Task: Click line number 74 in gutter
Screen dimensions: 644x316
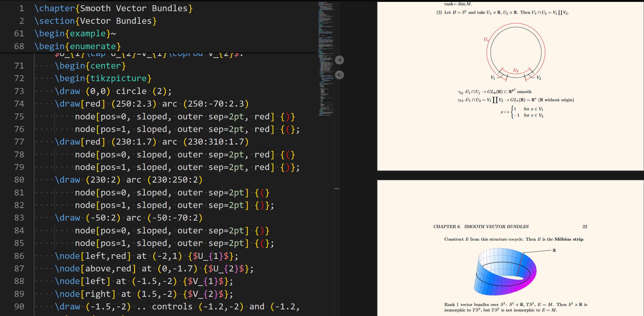Action: 19,104
